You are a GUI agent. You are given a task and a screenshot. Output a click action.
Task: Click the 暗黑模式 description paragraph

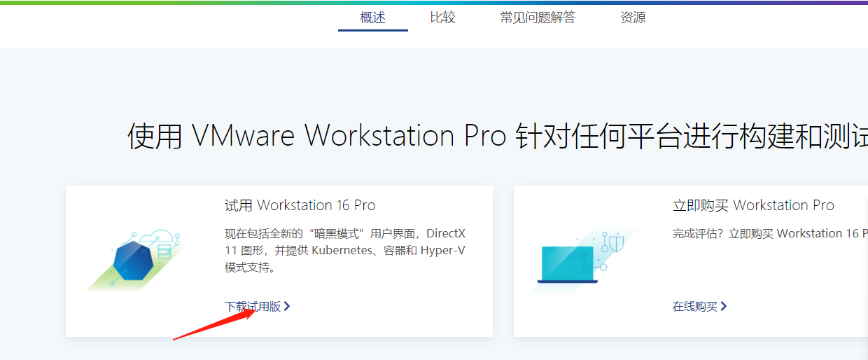coord(344,250)
